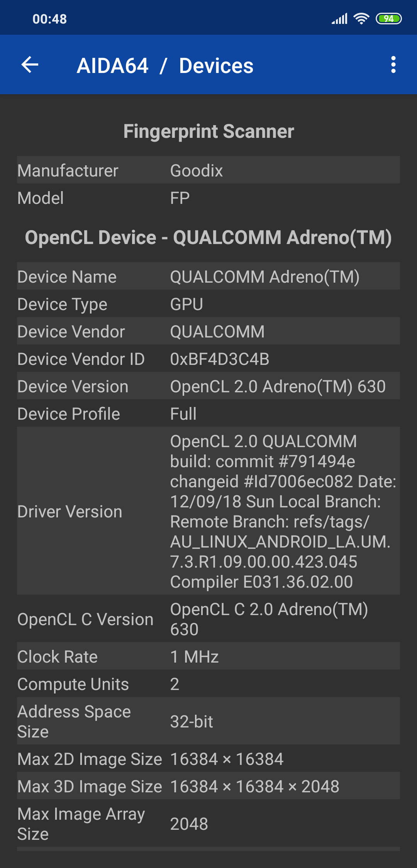Select the Fingerprint Scanner section header
This screenshot has height=868, width=417.
coord(208,131)
